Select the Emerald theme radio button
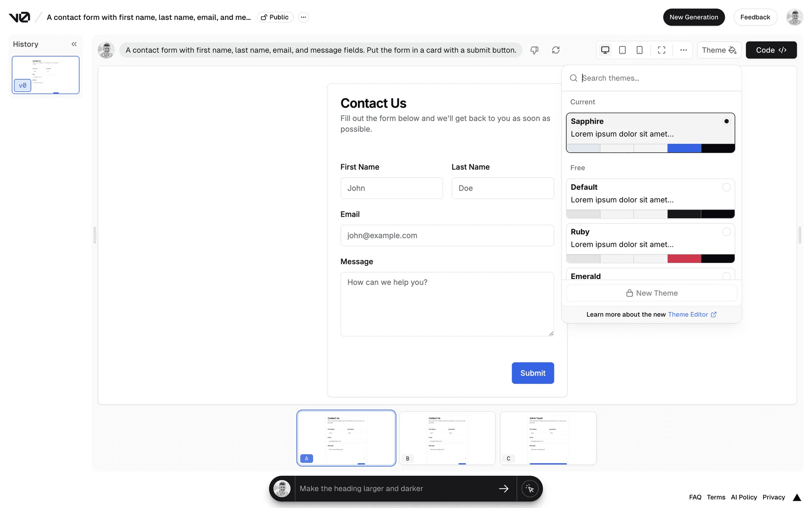The height and width of the screenshot is (508, 812). point(726,276)
